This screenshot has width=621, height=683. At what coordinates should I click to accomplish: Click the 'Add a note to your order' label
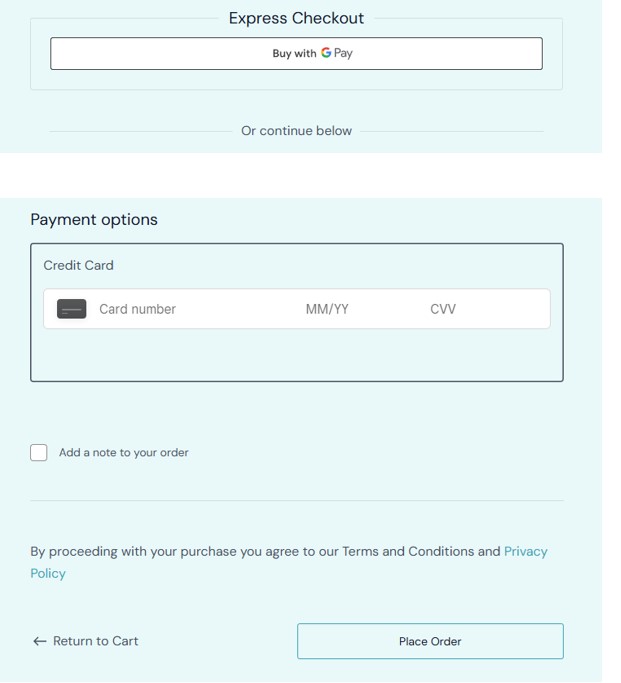tap(124, 453)
